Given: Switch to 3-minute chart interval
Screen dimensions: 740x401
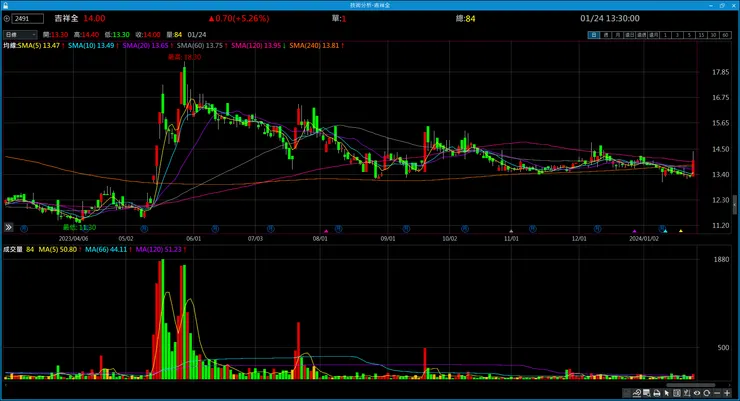Looking at the screenshot, I should coord(677,35).
